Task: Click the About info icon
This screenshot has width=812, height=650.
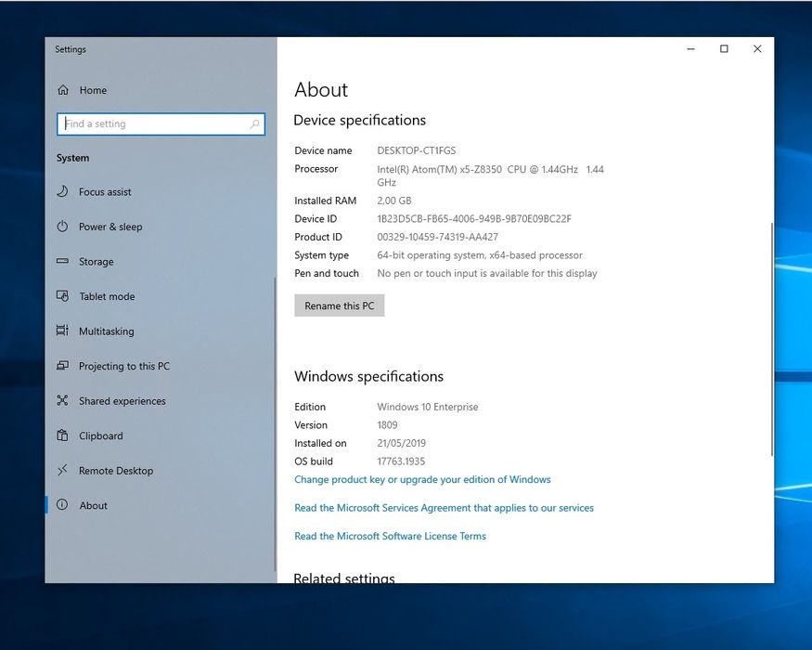Action: coord(62,505)
